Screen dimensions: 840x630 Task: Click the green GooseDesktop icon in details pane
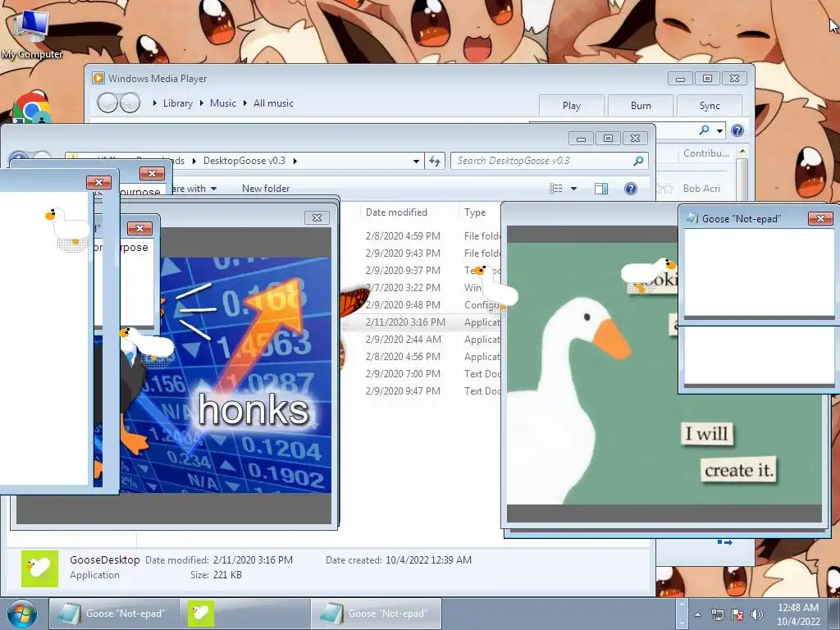[x=39, y=568]
